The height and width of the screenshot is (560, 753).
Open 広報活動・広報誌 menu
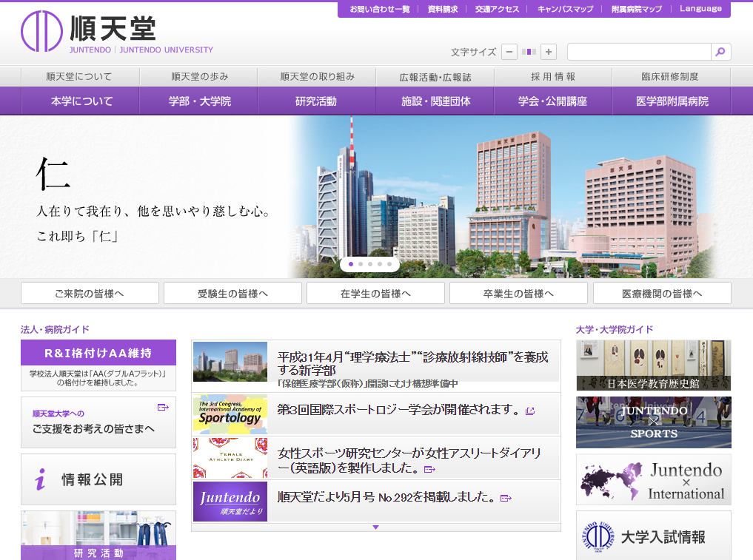point(435,77)
